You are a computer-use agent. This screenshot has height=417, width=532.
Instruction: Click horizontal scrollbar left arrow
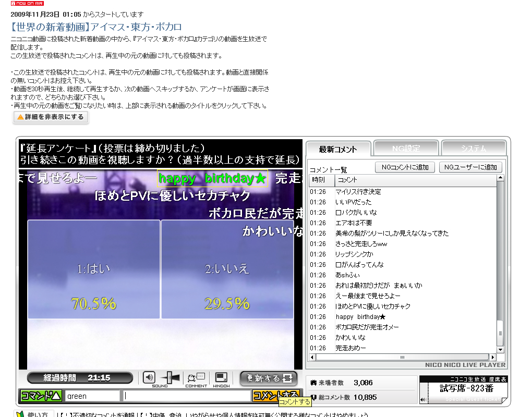pyautogui.click(x=312, y=357)
